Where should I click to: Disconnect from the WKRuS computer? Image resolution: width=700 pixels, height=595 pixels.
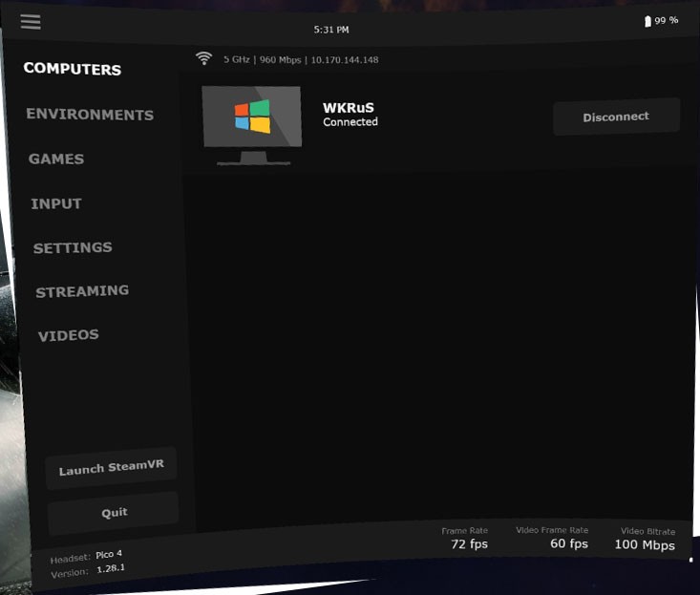[617, 117]
